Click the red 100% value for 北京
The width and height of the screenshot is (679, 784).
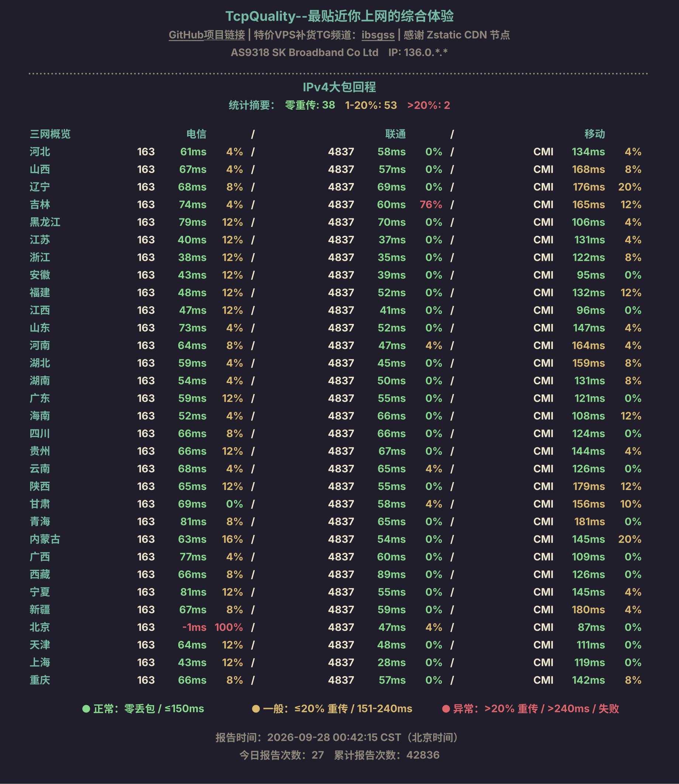tap(228, 627)
